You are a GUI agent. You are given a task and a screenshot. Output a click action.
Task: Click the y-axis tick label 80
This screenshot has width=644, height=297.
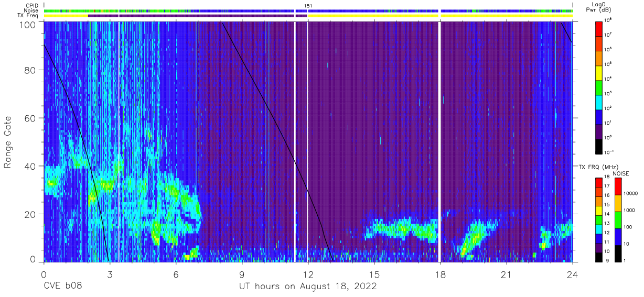click(30, 70)
